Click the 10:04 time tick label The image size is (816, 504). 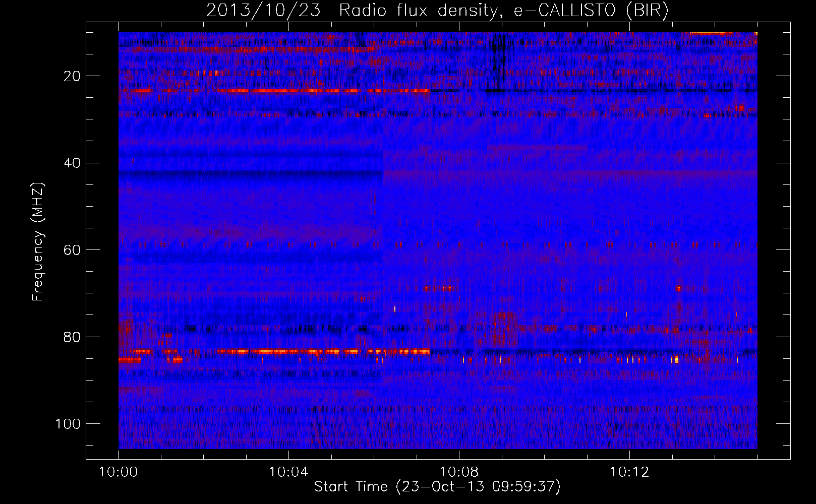[288, 472]
